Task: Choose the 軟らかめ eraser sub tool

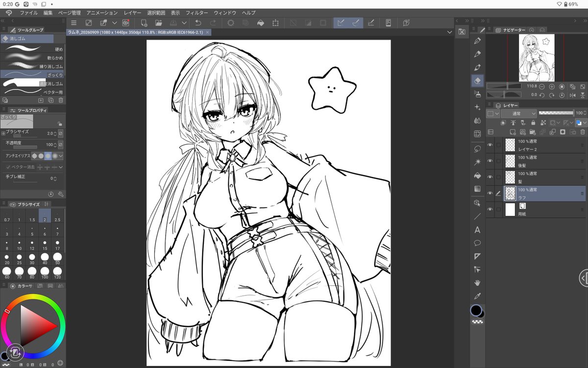Action: [x=32, y=57]
